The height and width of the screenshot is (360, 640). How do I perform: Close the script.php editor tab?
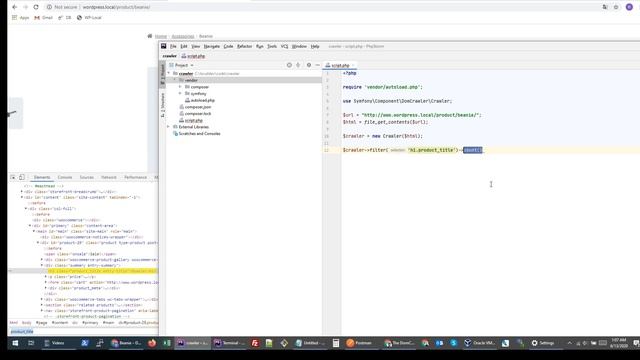click(x=353, y=65)
